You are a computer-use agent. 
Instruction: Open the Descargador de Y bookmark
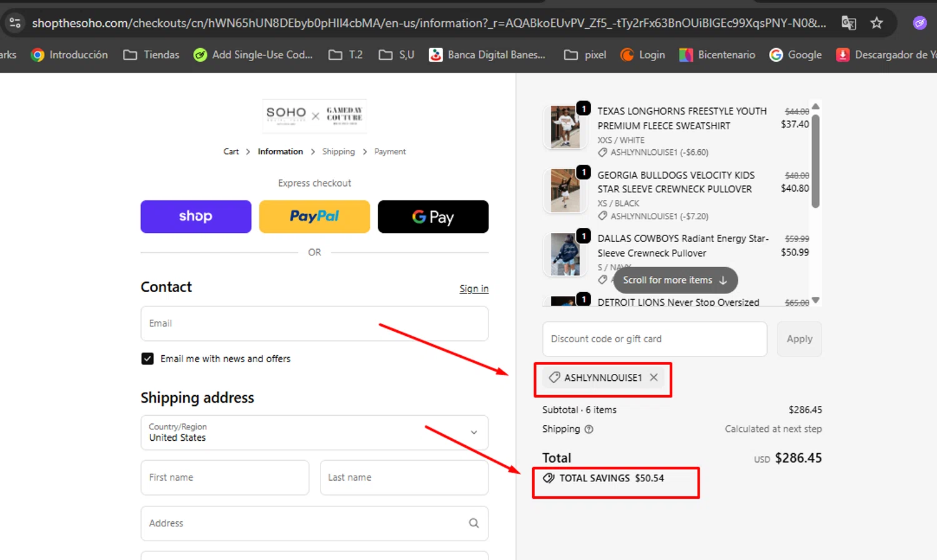[x=886, y=55]
